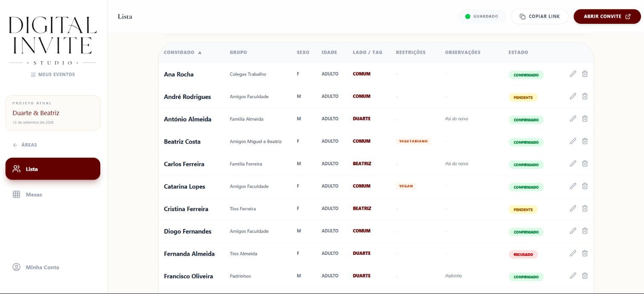Delete Ana Rocha using trash icon
The height and width of the screenshot is (294, 644).
[585, 74]
